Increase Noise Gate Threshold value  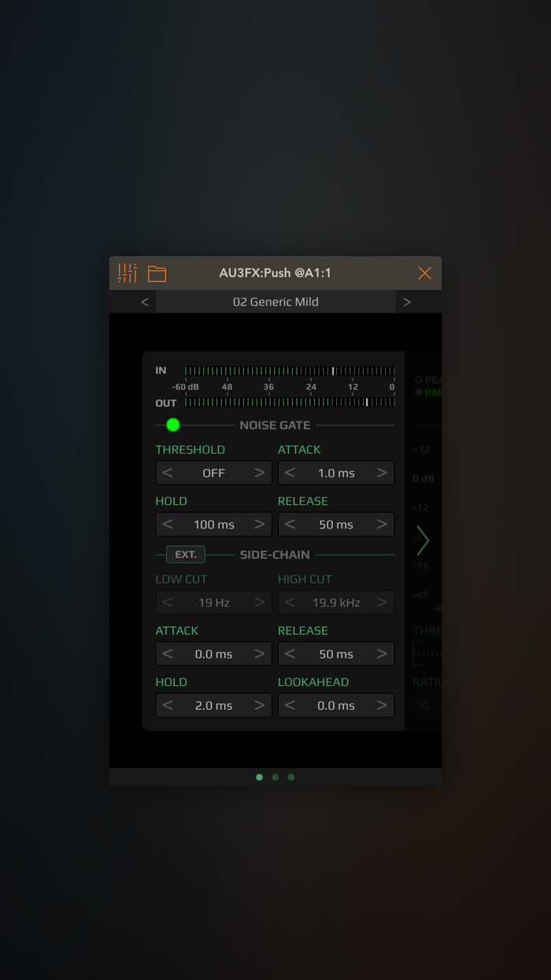click(259, 473)
